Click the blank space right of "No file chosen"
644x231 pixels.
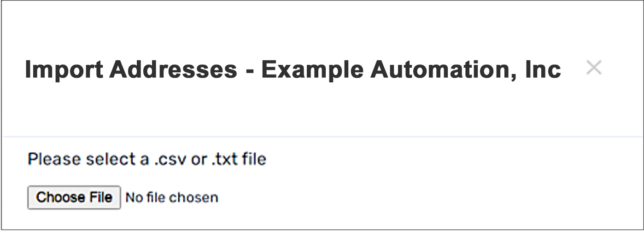tap(369, 198)
